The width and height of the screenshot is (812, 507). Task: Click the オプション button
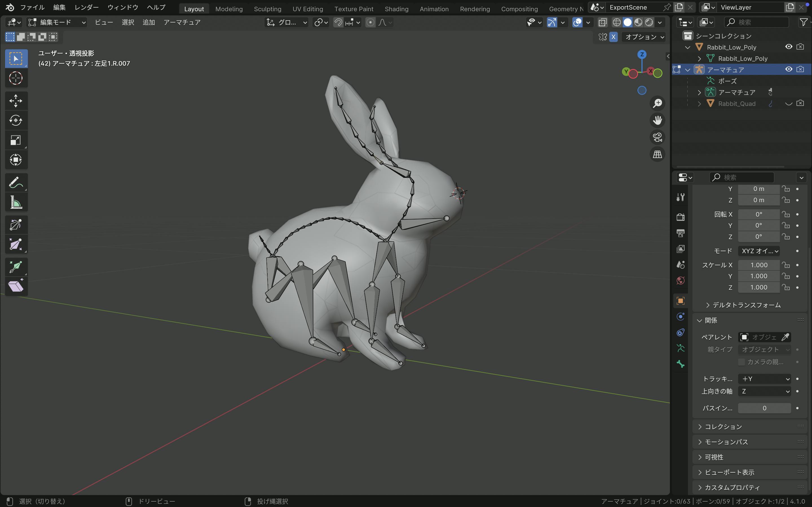[x=644, y=37]
